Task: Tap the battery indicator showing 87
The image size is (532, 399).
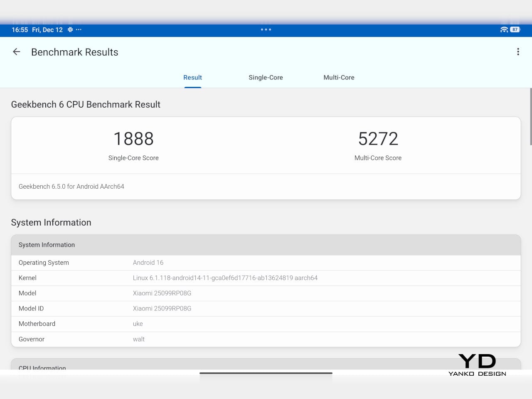Action: [x=515, y=30]
